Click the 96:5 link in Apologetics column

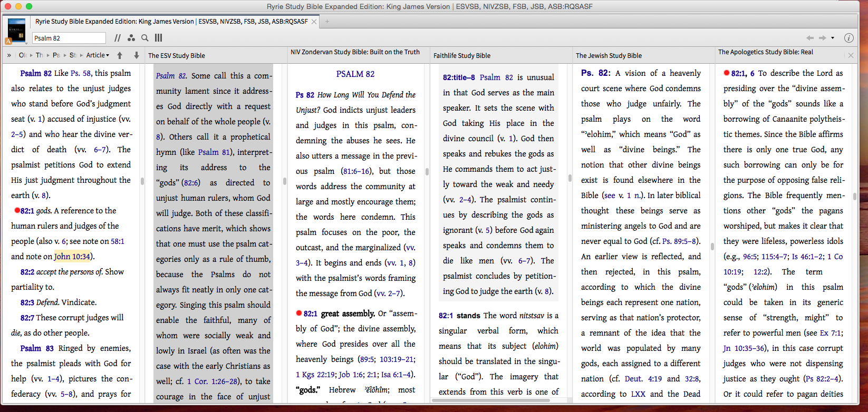pyautogui.click(x=750, y=257)
